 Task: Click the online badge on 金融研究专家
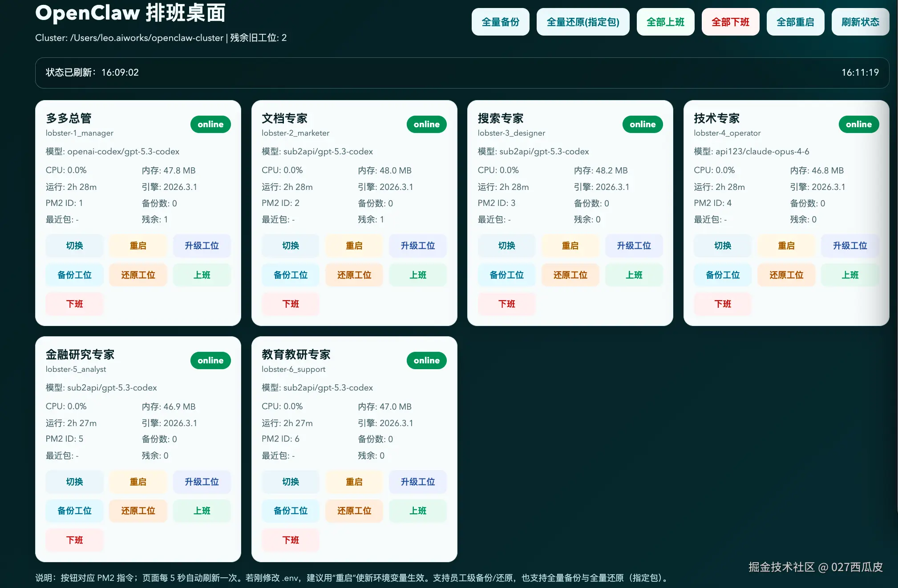click(x=210, y=360)
